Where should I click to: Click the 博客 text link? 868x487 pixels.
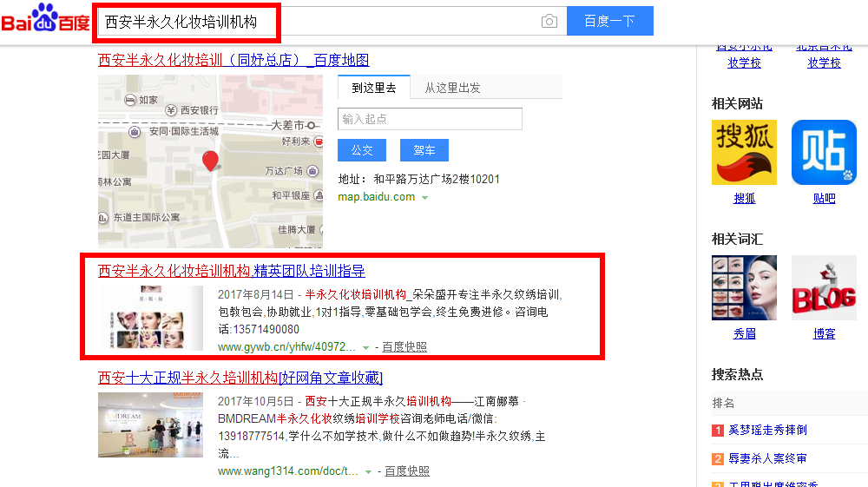pos(824,333)
